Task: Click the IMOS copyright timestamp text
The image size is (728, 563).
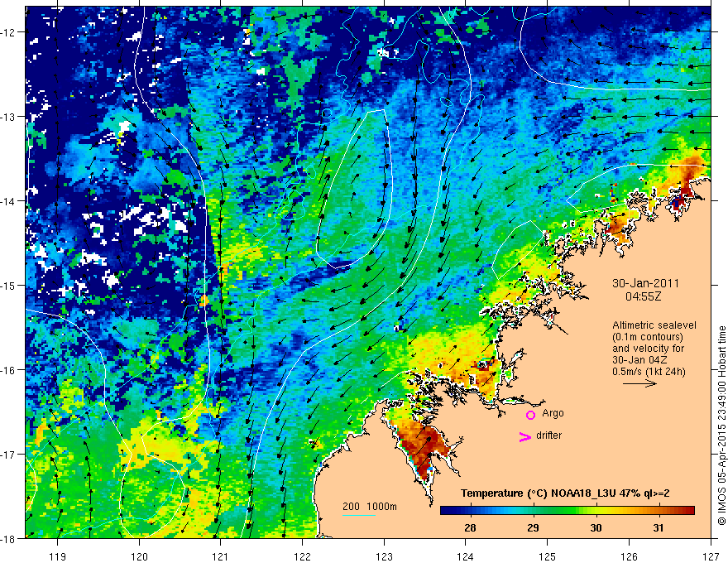Action: [722, 426]
